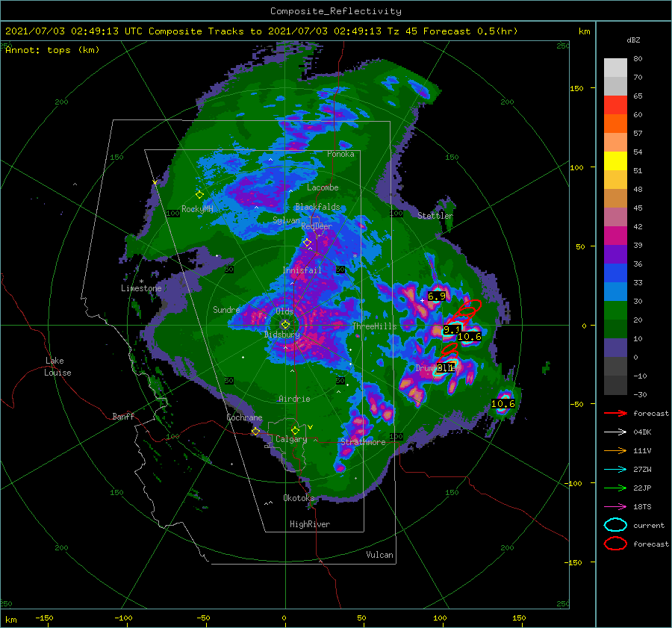Click the cyan 'current' ellipse legend icon
This screenshot has height=628, width=672.
(615, 525)
